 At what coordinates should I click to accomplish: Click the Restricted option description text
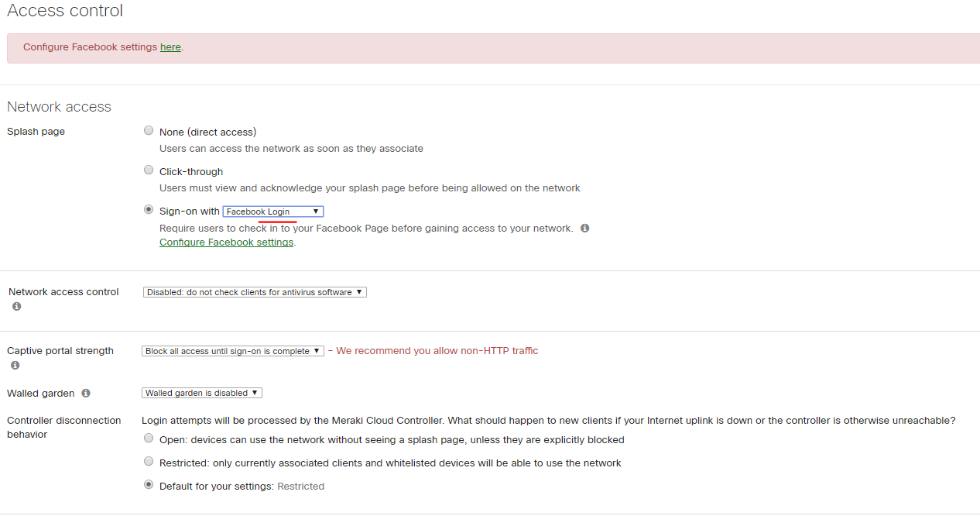[390, 463]
